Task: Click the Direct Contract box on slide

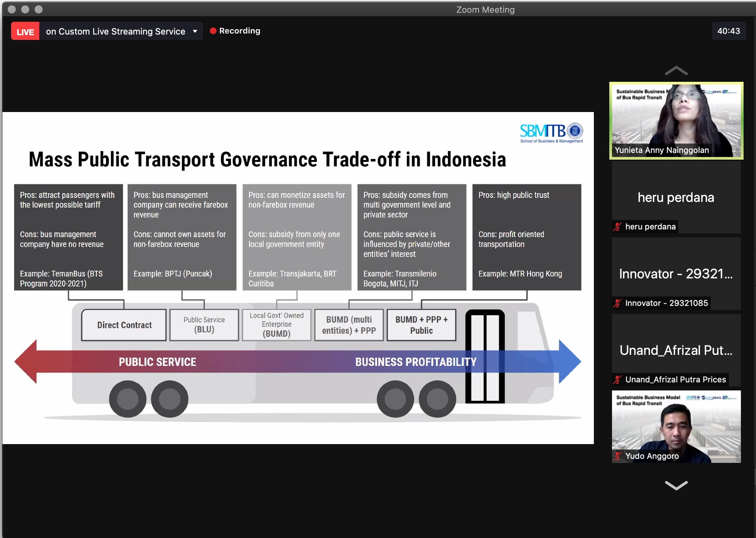Action: [124, 325]
